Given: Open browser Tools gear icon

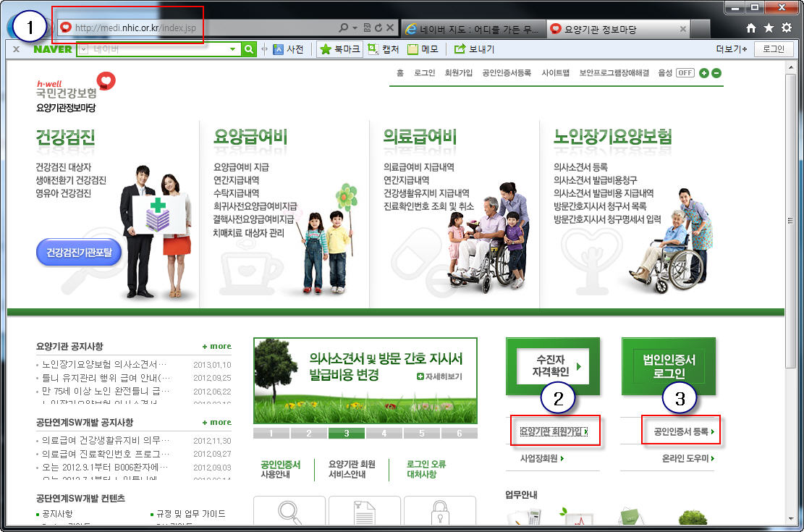Looking at the screenshot, I should 787,28.
